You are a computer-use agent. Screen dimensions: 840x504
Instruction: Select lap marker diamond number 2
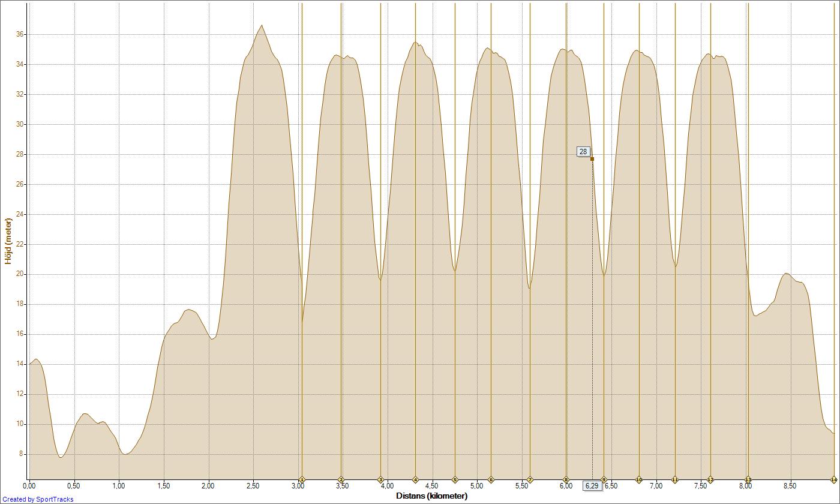point(341,479)
